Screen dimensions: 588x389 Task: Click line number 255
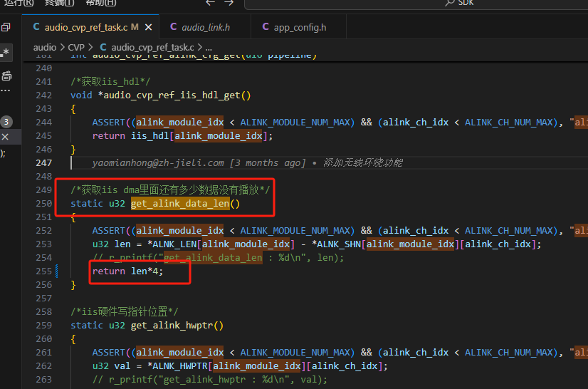[44, 271]
